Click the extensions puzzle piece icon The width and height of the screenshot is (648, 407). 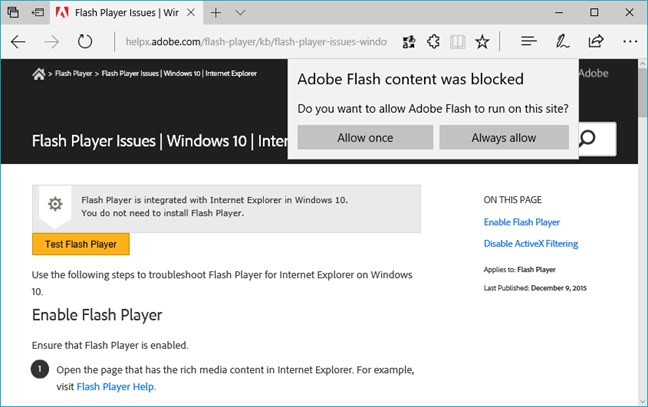(x=433, y=42)
